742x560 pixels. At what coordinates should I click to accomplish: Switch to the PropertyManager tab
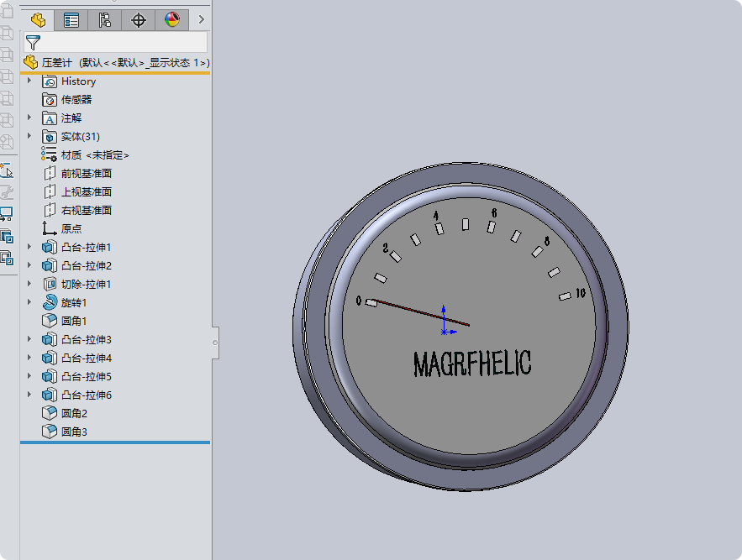click(71, 20)
